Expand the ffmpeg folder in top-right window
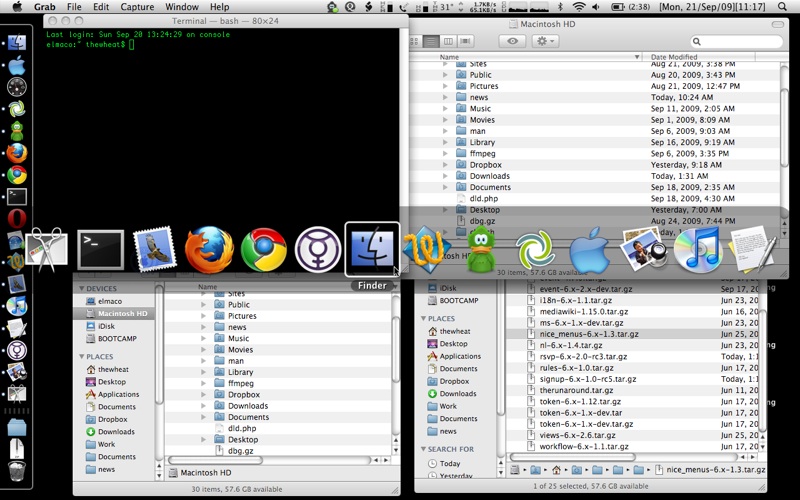Image resolution: width=800 pixels, height=500 pixels. pos(446,154)
